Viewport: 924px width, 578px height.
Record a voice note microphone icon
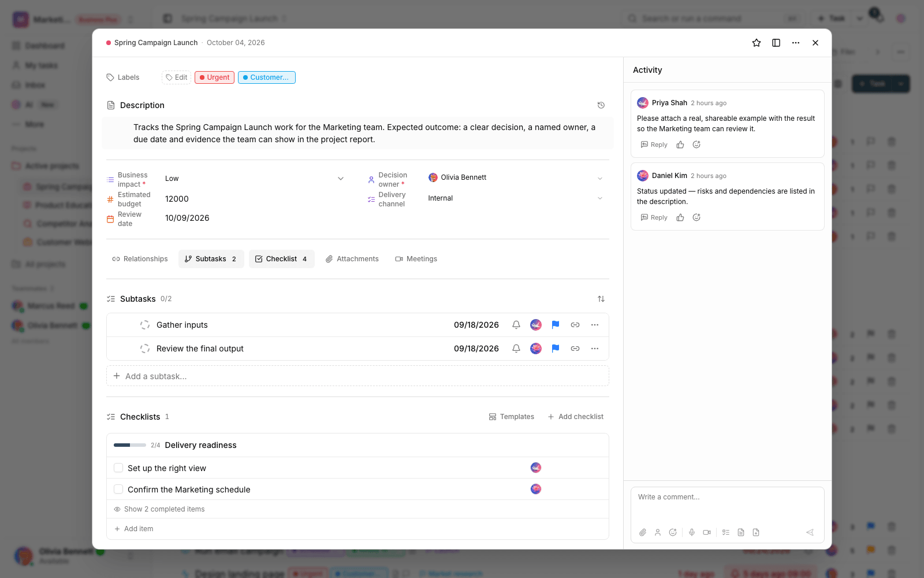(692, 532)
